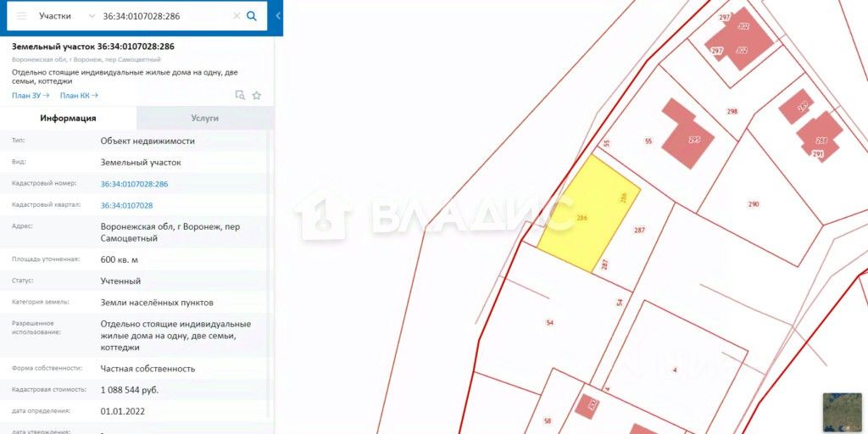Add parcel to favorites with star icon
Screen dimensions: 868x434
click(256, 95)
